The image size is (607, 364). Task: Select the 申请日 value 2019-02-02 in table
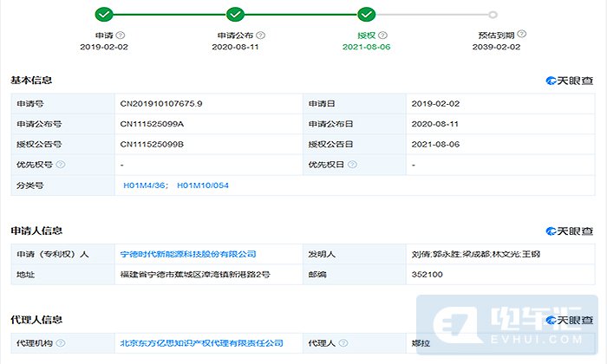pyautogui.click(x=435, y=104)
